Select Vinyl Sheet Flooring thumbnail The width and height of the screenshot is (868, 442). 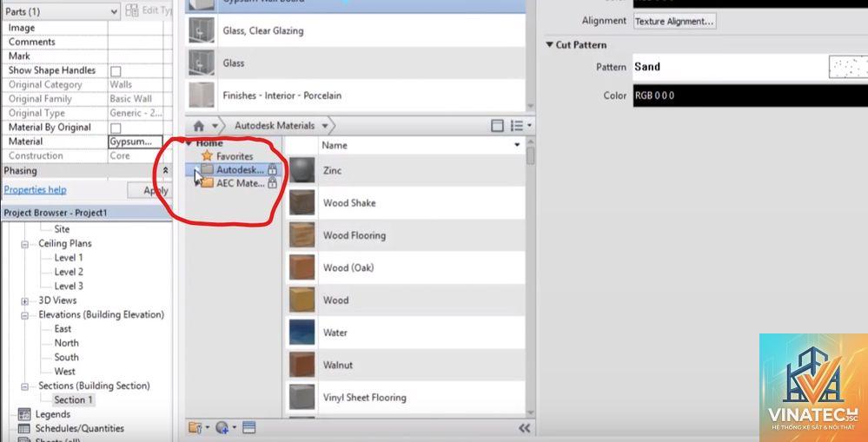[x=302, y=397]
